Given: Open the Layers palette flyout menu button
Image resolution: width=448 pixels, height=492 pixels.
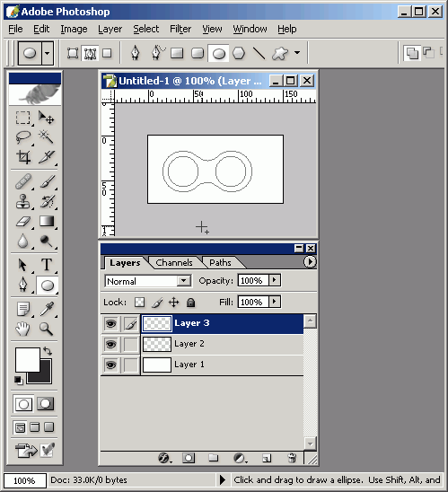Looking at the screenshot, I should pos(310,261).
